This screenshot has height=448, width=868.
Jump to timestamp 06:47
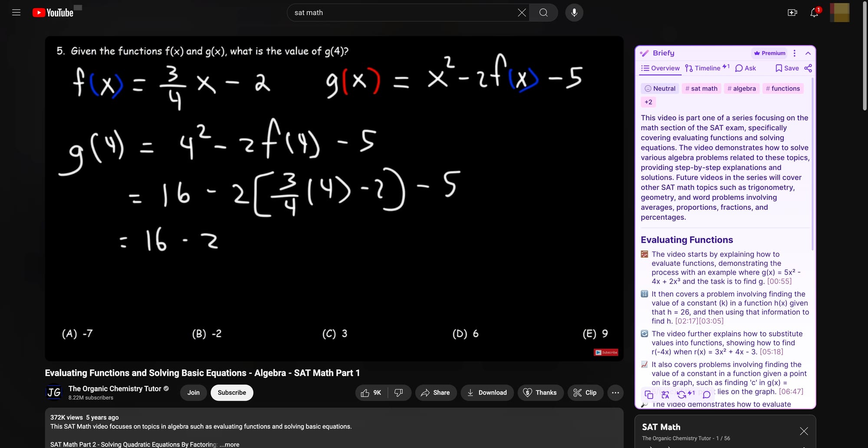click(791, 391)
